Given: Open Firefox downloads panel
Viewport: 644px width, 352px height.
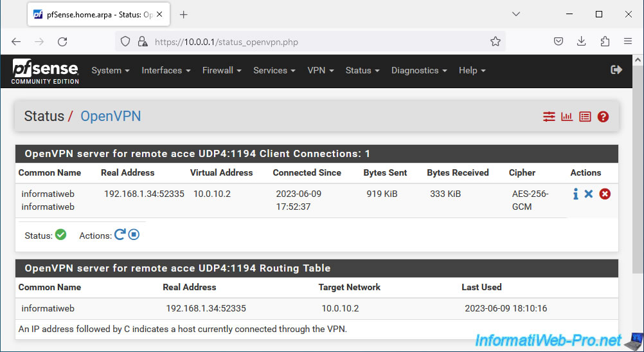Looking at the screenshot, I should [x=581, y=42].
